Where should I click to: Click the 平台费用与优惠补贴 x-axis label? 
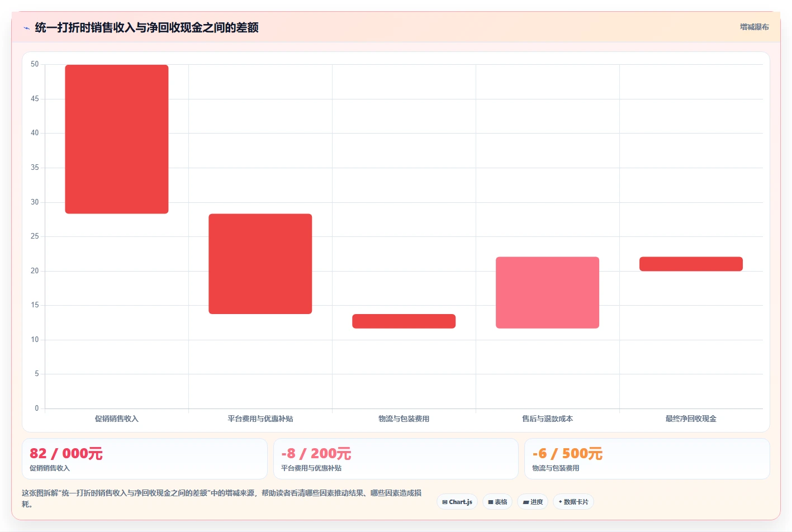[x=260, y=419]
